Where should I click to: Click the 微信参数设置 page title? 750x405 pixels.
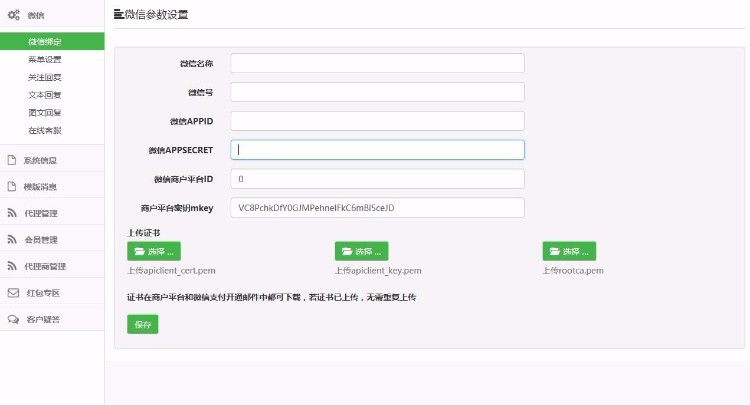pyautogui.click(x=156, y=14)
